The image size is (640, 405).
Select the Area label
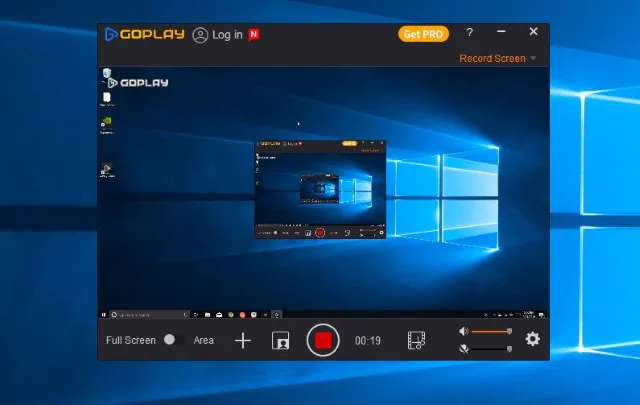coord(204,340)
